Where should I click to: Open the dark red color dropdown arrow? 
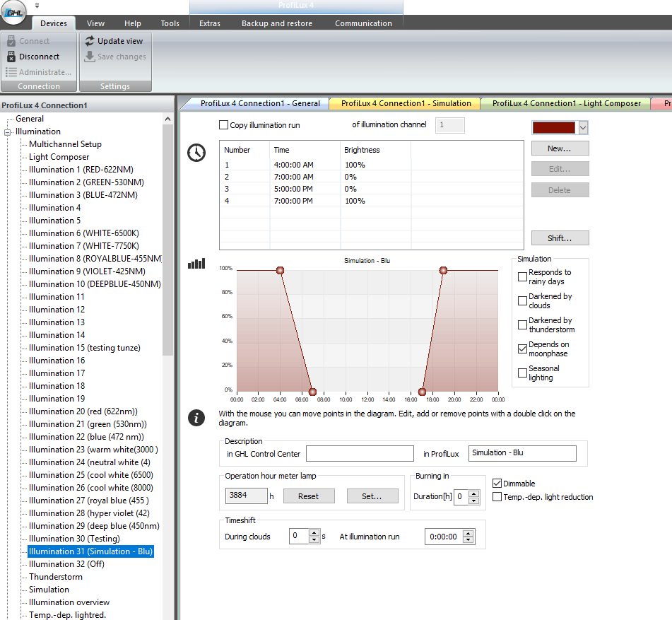point(583,127)
